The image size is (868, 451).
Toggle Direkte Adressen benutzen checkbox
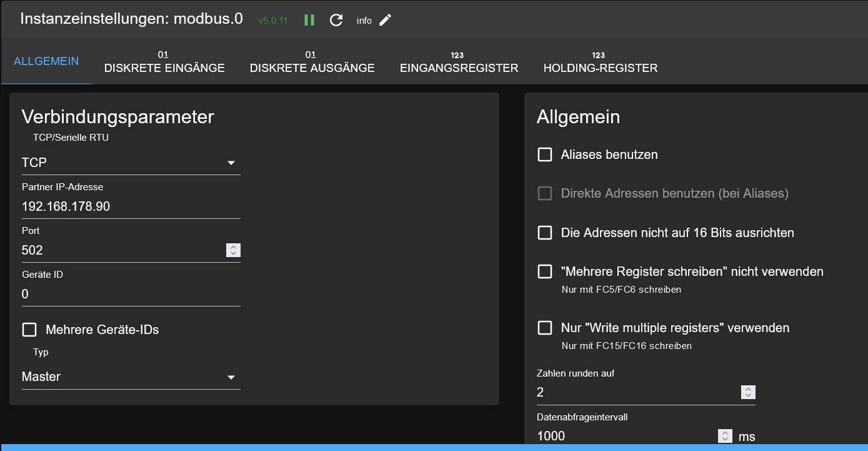(545, 193)
